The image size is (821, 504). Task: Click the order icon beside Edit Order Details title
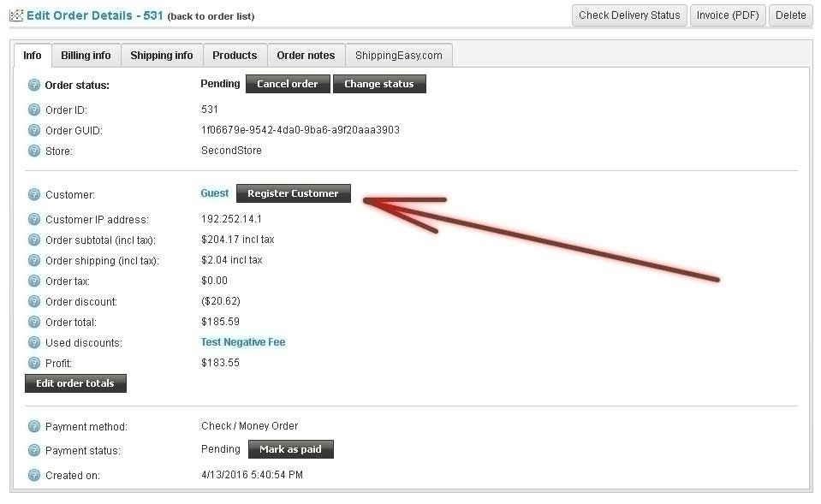click(17, 15)
